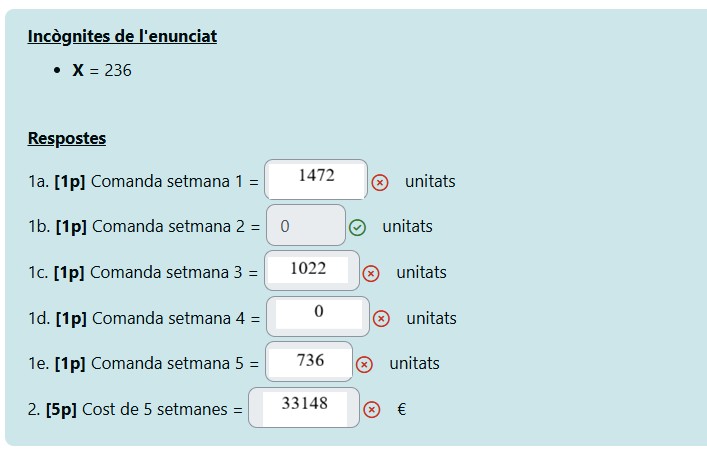Click the Respostes heading
The height and width of the screenshot is (451, 707).
coord(67,138)
